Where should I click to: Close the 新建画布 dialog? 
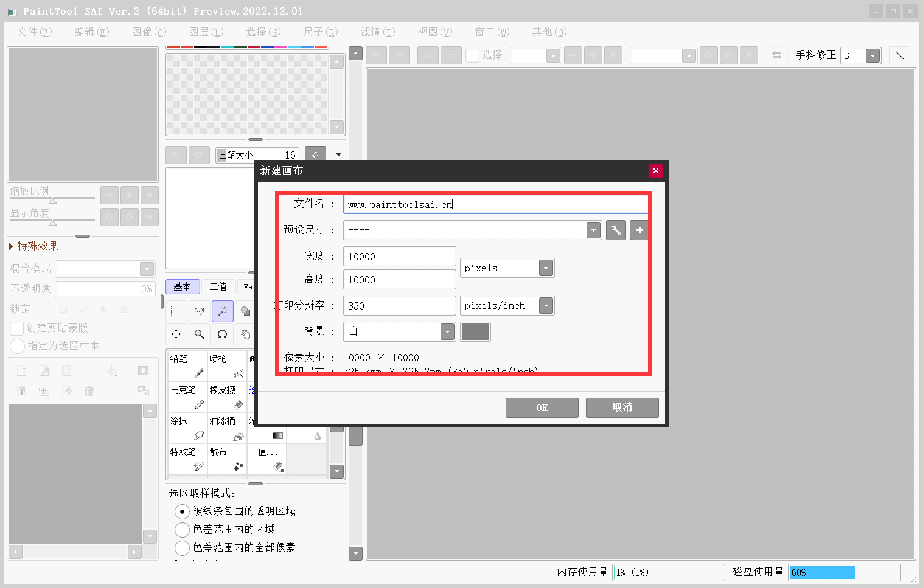pos(655,171)
